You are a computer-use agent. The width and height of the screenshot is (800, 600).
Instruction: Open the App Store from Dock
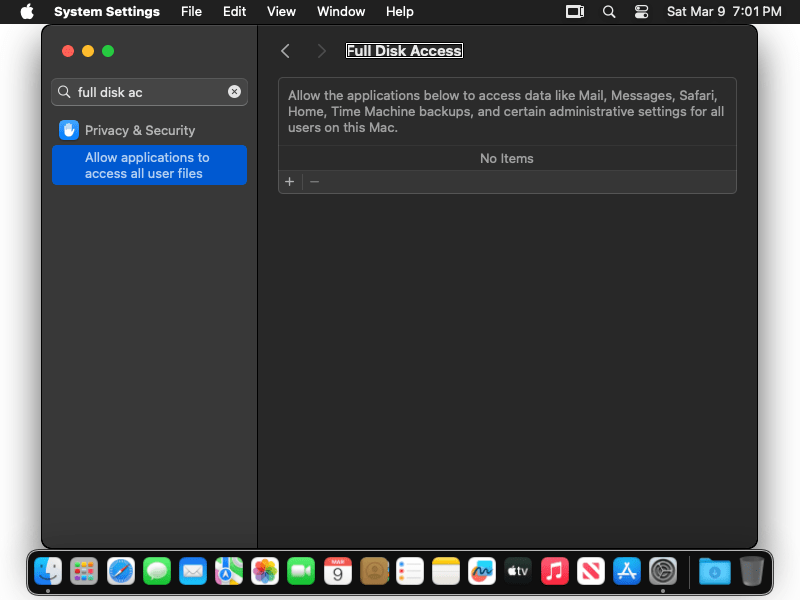[x=627, y=571]
